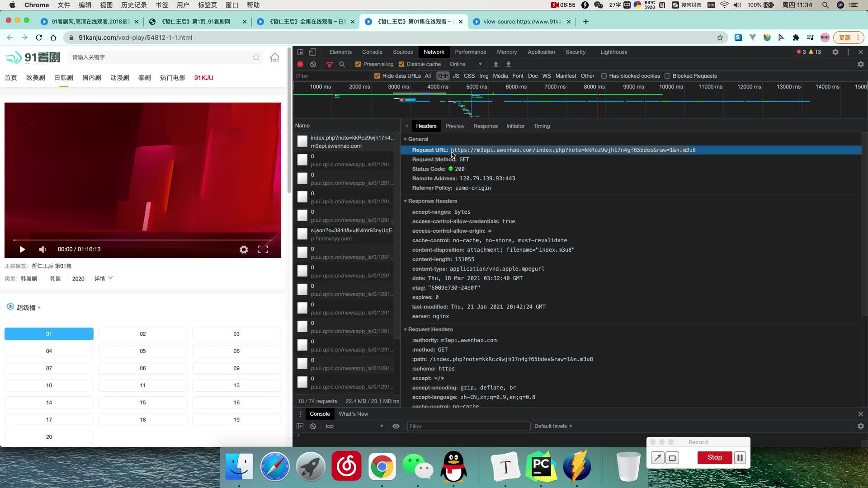The height and width of the screenshot is (488, 868).
Task: Click the site search magnifier icon
Action: 256,57
